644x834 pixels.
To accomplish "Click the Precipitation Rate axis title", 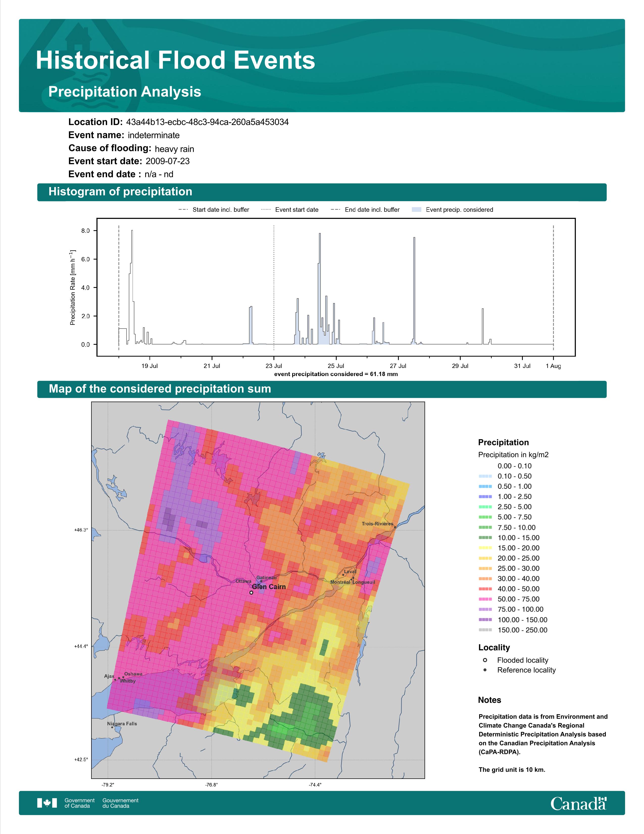I will coord(72,288).
